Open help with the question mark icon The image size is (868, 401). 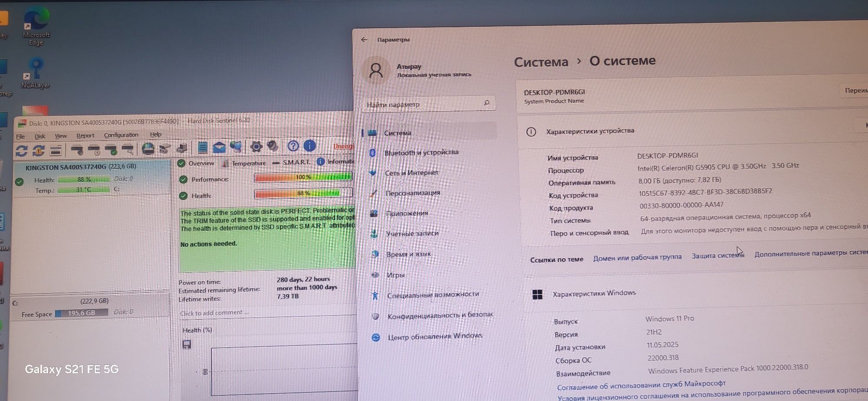(x=293, y=146)
